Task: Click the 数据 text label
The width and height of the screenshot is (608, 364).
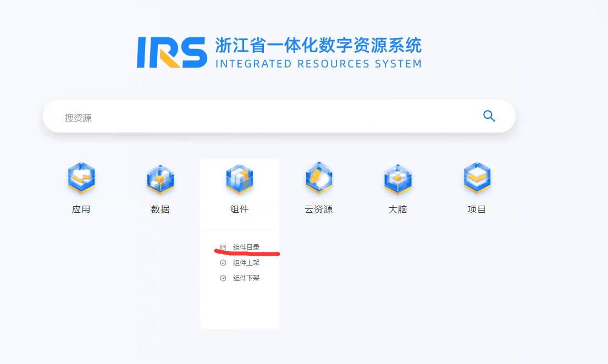Action: coord(160,209)
